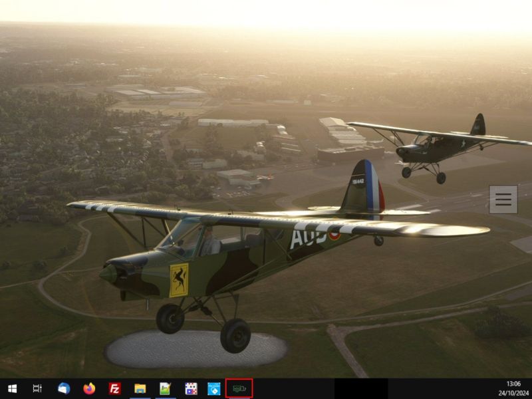Open the Windows Start menu
This screenshot has width=532, height=399.
pyautogui.click(x=12, y=388)
